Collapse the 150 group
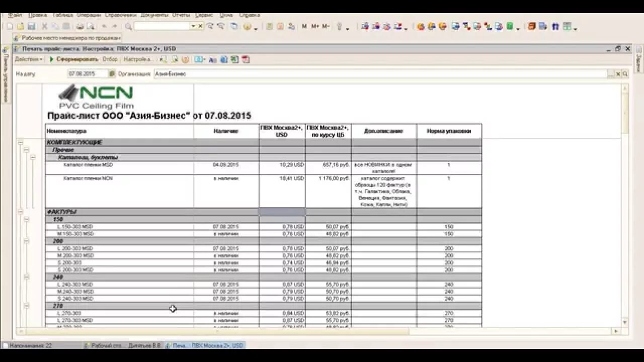Image resolution: width=644 pixels, height=362 pixels. [x=27, y=219]
